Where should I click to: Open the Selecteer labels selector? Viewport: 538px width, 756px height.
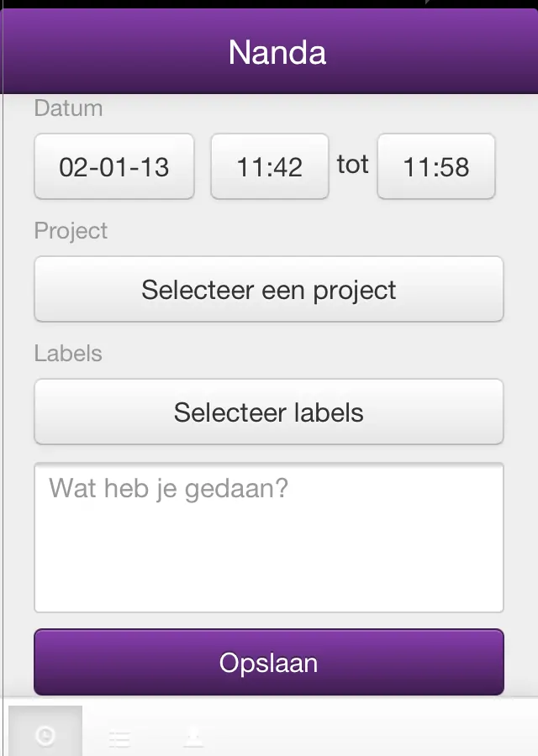[x=269, y=412]
